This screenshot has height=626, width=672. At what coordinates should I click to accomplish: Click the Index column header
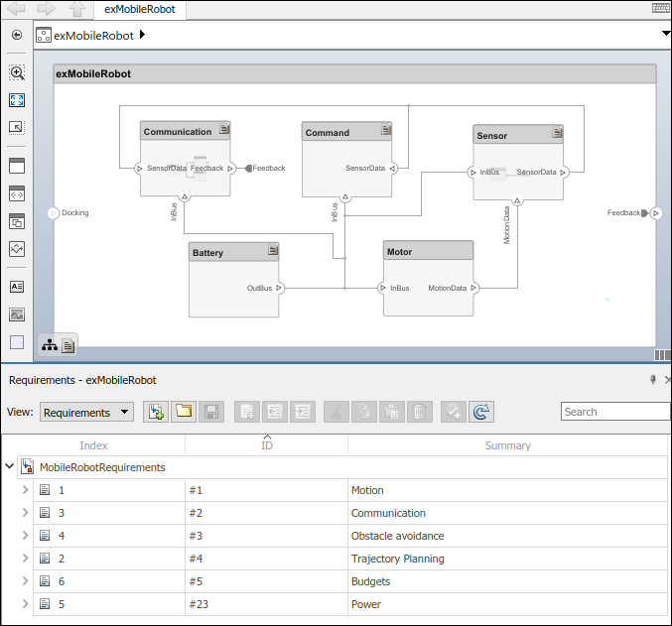pyautogui.click(x=93, y=446)
